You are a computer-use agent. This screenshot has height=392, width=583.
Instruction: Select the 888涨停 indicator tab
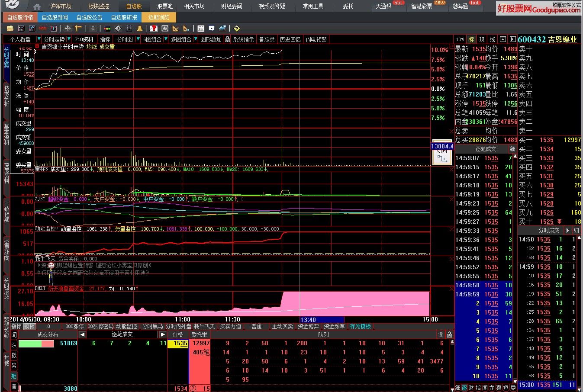click(x=74, y=326)
